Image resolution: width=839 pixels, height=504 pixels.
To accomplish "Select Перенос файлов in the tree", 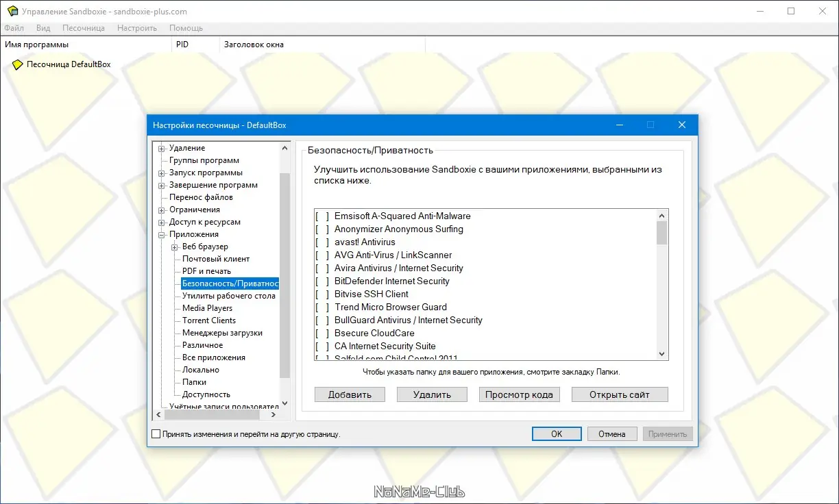I will click(x=202, y=197).
